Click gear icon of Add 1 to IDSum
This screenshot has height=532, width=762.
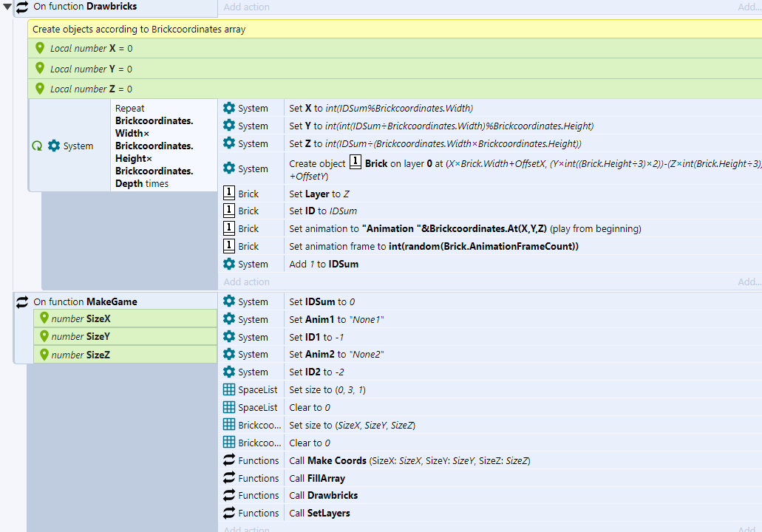point(229,264)
